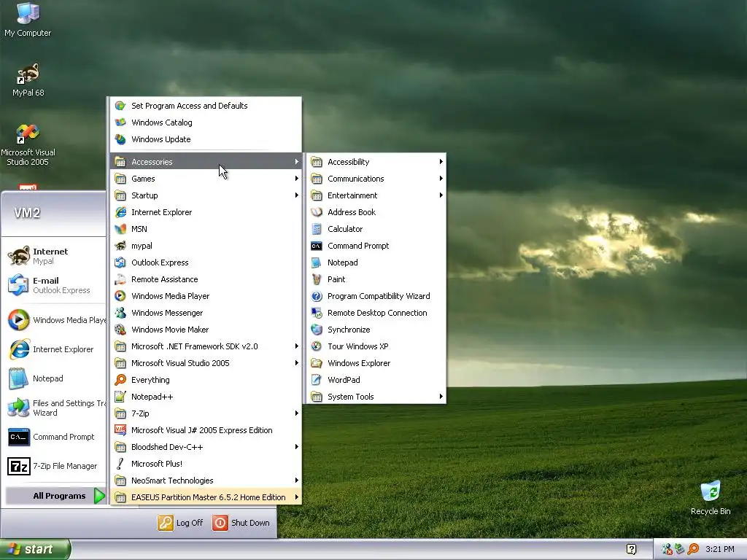The image size is (747, 560).
Task: Expand the Startup folder
Action: [x=206, y=195]
